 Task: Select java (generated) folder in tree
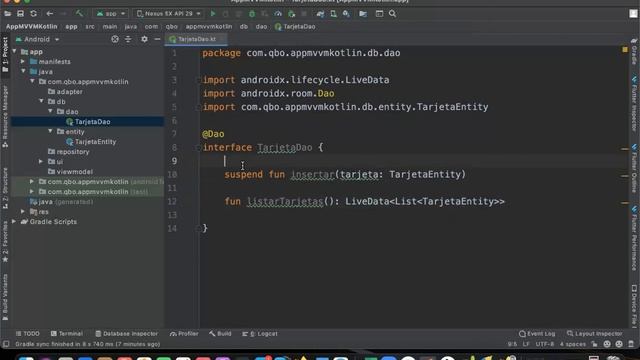61,202
